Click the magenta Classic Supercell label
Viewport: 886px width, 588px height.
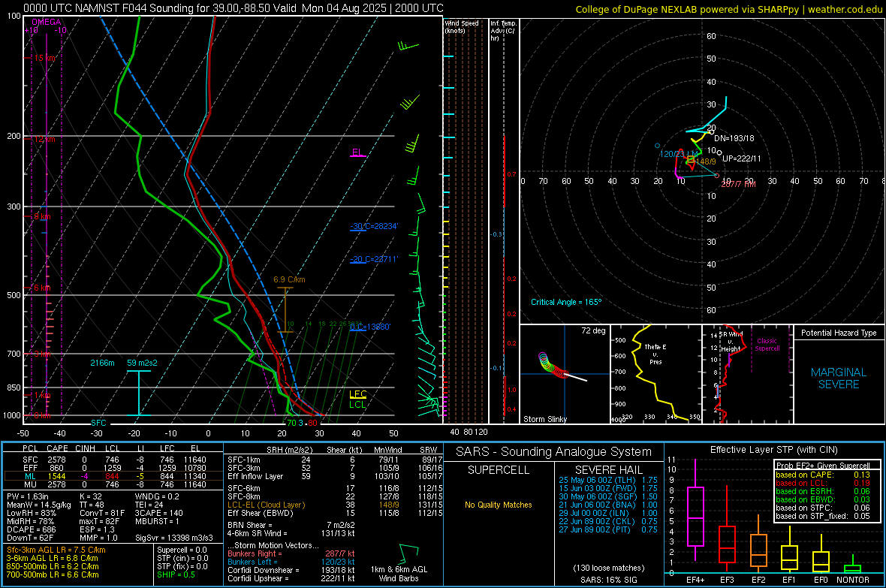pyautogui.click(x=767, y=345)
